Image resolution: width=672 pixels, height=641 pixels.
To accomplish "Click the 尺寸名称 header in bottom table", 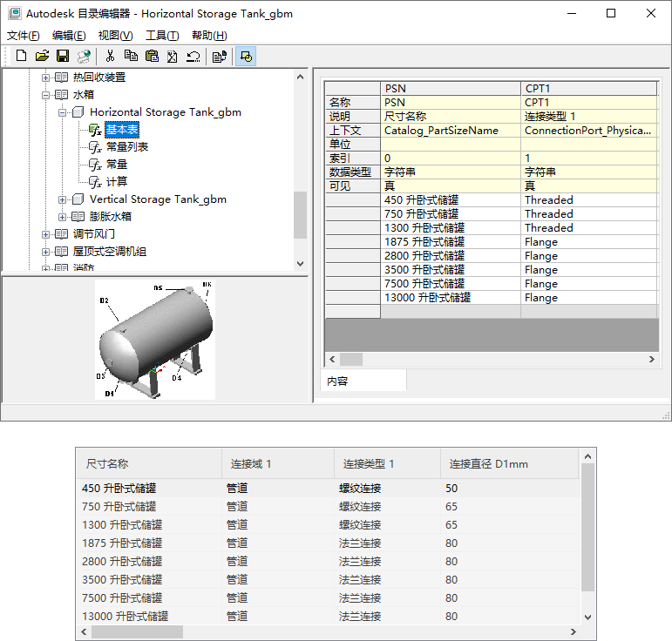I will [x=150, y=463].
